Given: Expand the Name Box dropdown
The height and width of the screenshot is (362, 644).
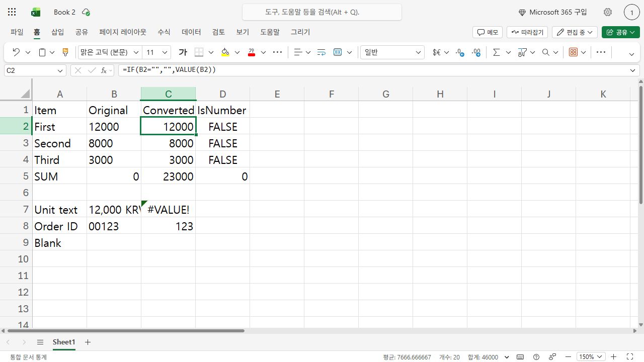Looking at the screenshot, I should pos(60,71).
